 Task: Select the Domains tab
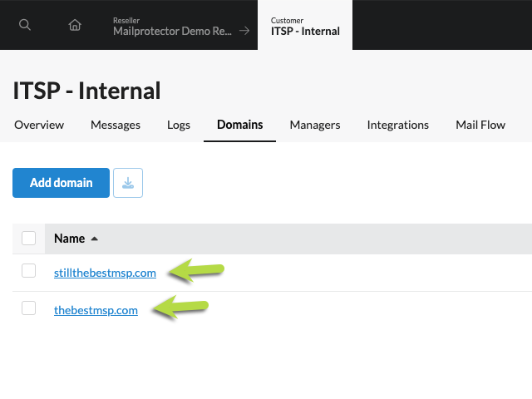coord(239,125)
